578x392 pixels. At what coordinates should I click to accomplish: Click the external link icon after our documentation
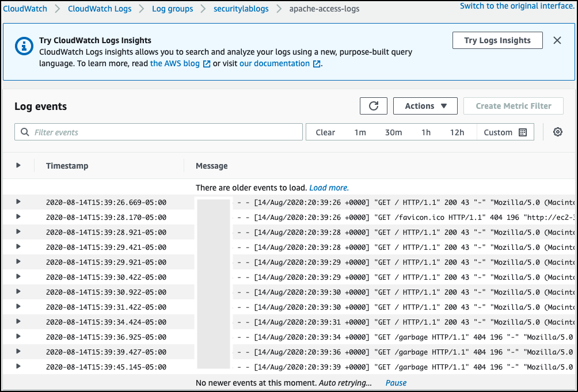(316, 64)
